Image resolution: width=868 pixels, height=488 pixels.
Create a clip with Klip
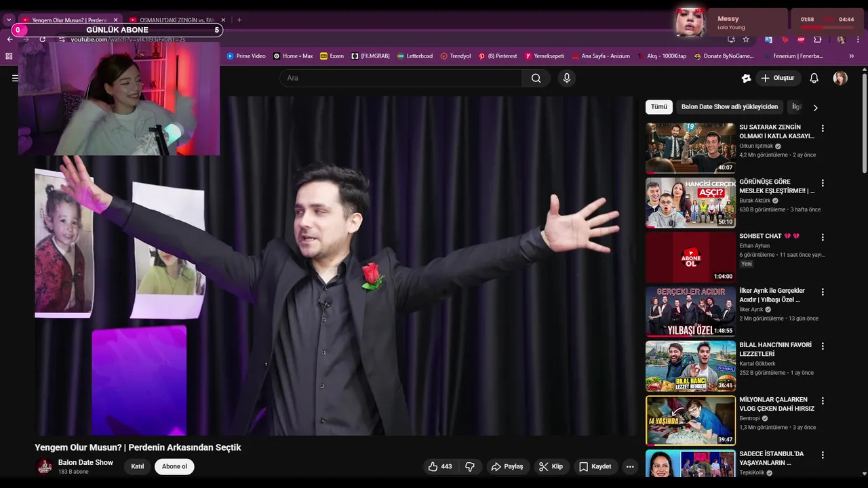click(551, 466)
